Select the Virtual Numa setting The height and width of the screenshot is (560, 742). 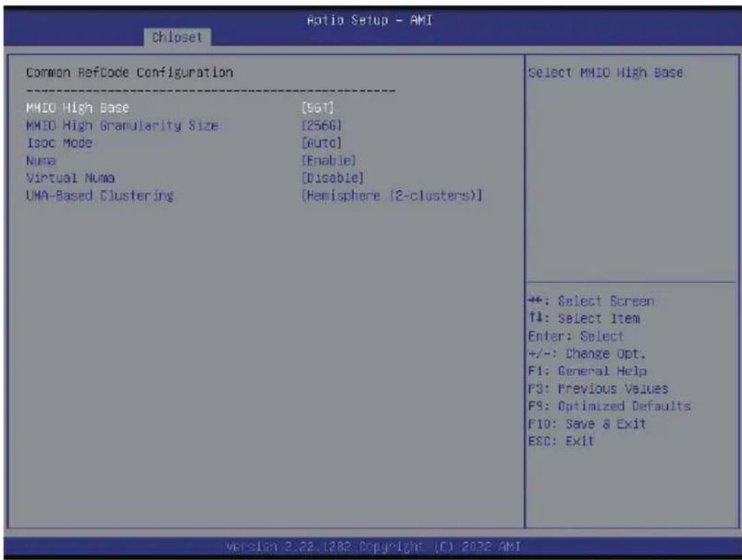pyautogui.click(x=71, y=178)
